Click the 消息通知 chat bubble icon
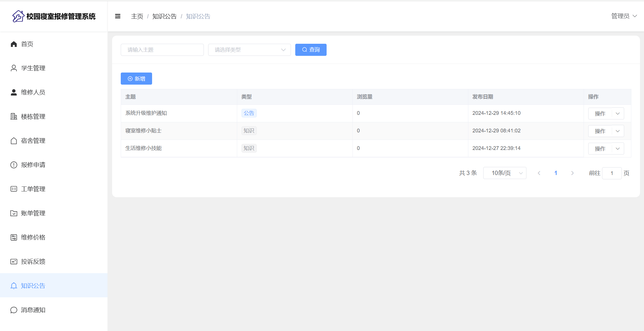This screenshot has height=331, width=644. point(14,310)
